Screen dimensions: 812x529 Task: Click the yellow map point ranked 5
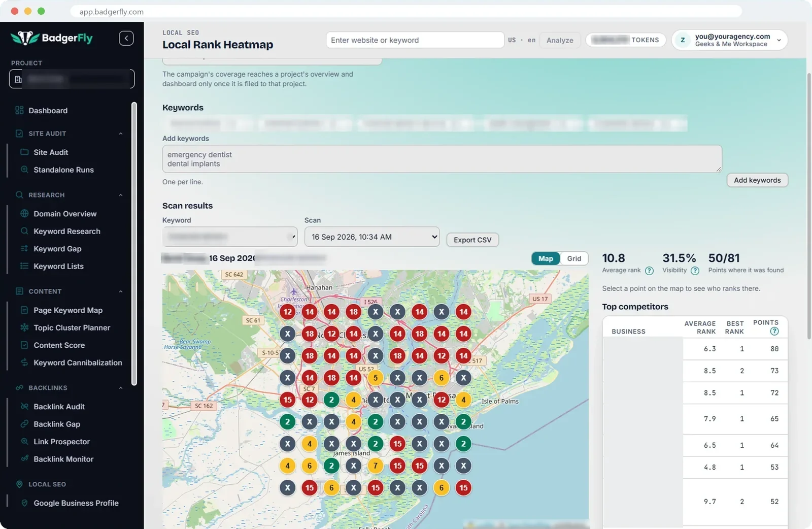376,378
